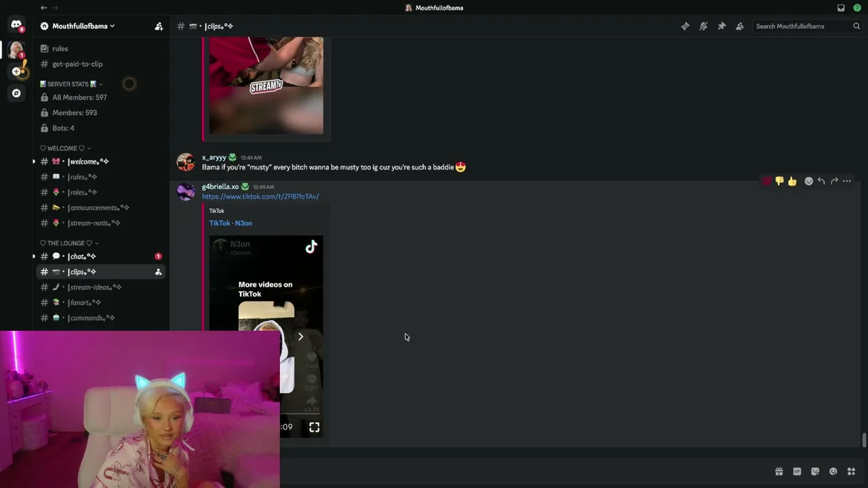Toggle channel notification mute bell

[x=703, y=26]
